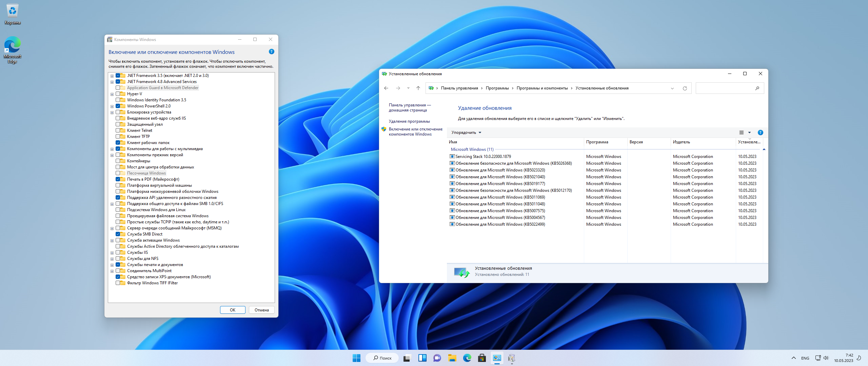Uncheck Печать в PDF (Майкрософт)
868x366 pixels.
click(x=118, y=179)
